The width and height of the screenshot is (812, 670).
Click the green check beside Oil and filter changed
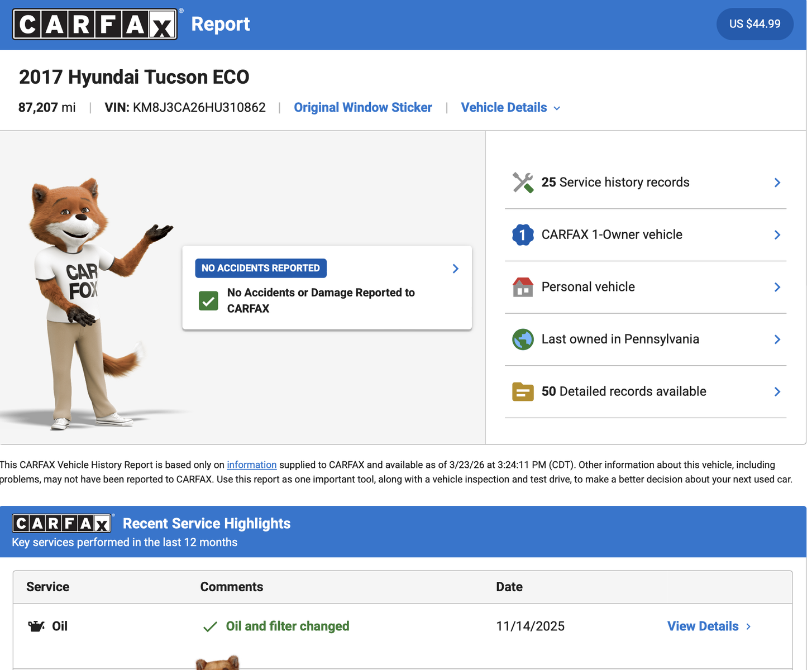click(210, 627)
